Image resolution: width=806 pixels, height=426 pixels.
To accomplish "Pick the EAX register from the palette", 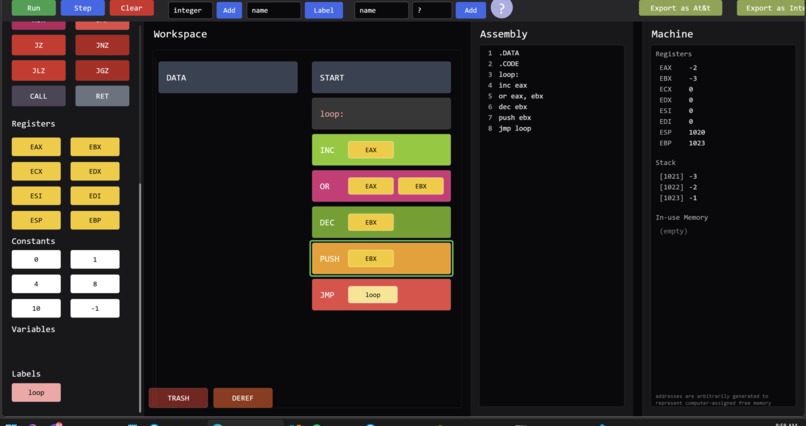I will click(36, 147).
